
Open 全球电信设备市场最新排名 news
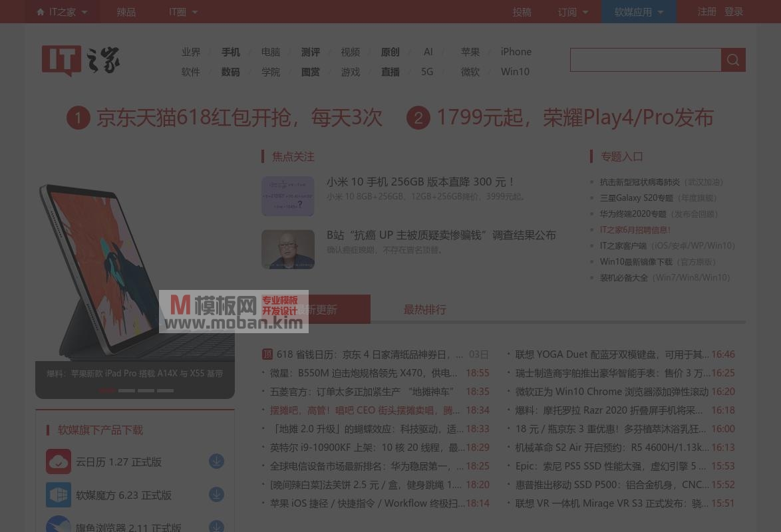tap(367, 465)
